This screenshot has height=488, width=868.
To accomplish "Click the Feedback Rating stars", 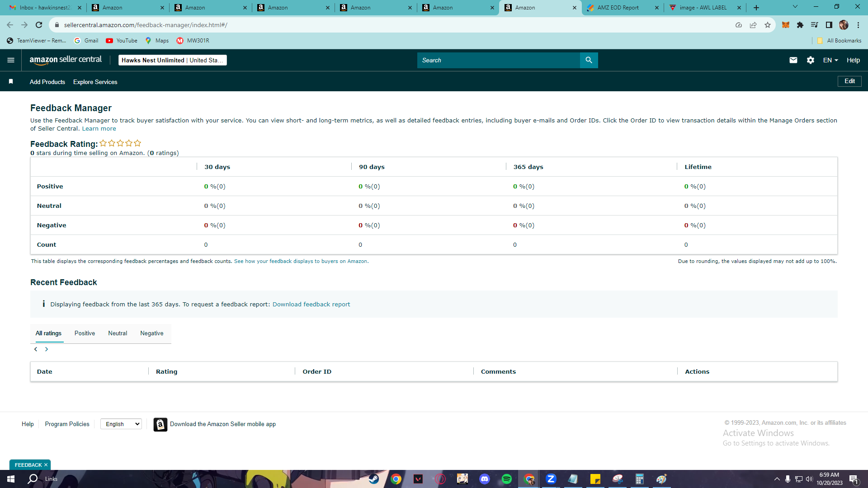I will pyautogui.click(x=120, y=143).
